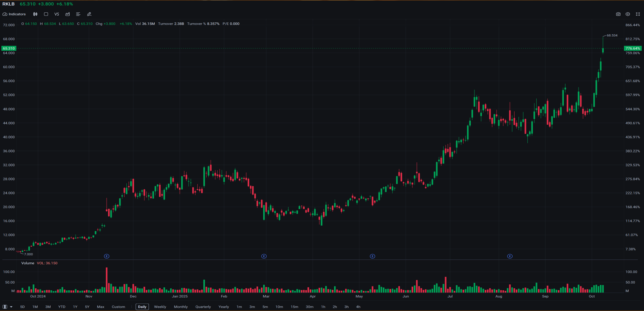Image resolution: width=644 pixels, height=311 pixels.
Task: Select the 3M time range
Action: tap(48, 307)
